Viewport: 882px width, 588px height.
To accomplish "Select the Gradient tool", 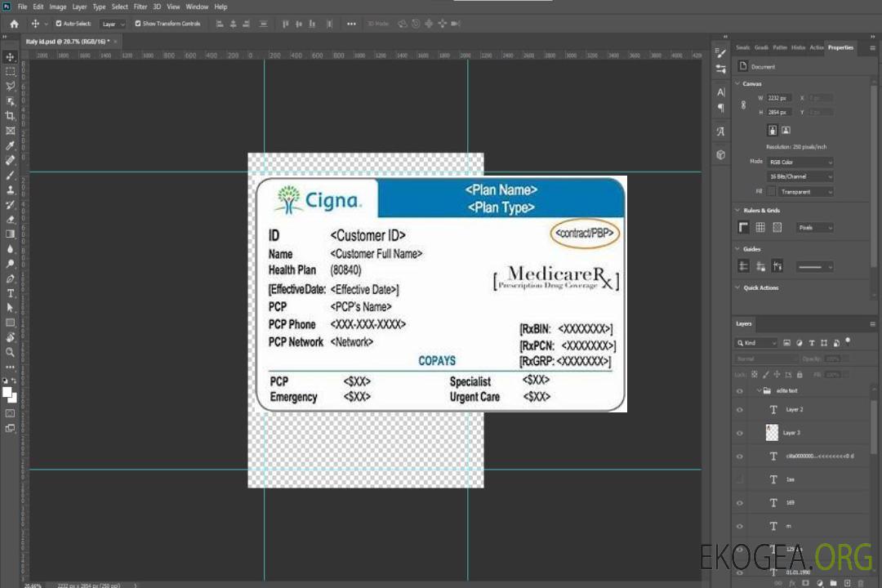I will point(10,234).
